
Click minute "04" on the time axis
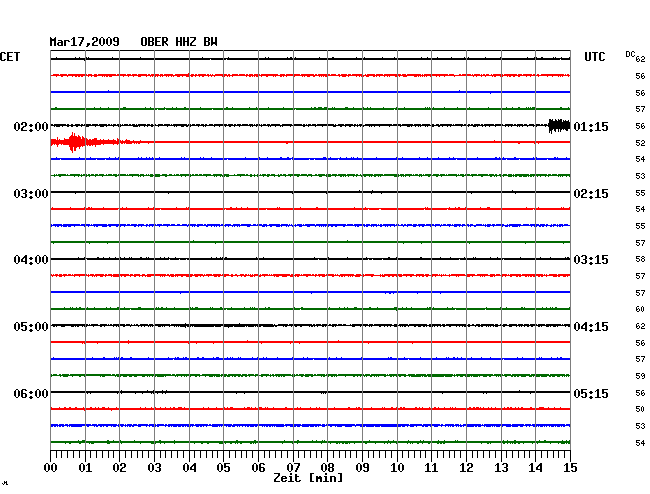[189, 467]
